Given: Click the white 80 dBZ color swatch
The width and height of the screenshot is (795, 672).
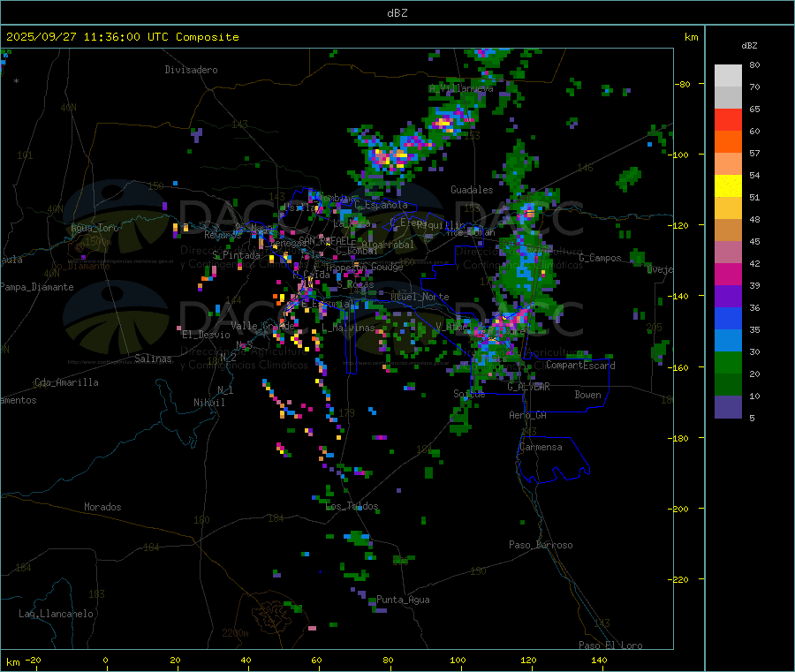Looking at the screenshot, I should click(x=728, y=76).
